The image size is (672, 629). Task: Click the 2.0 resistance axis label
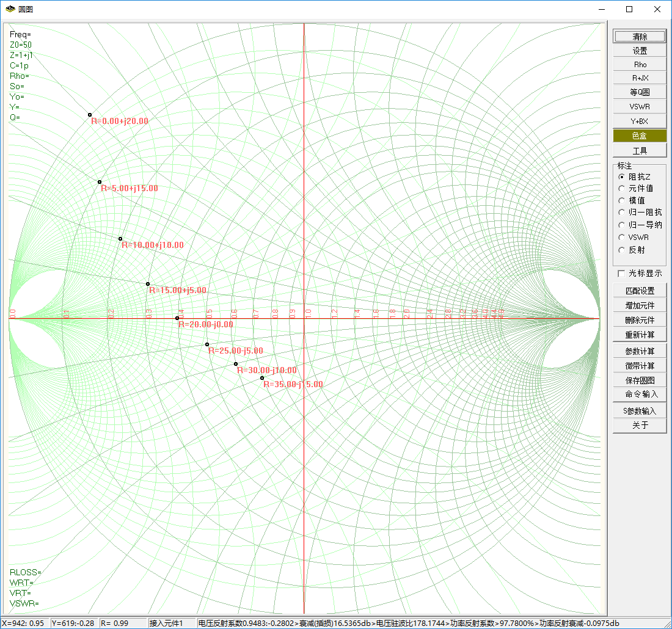pos(407,313)
